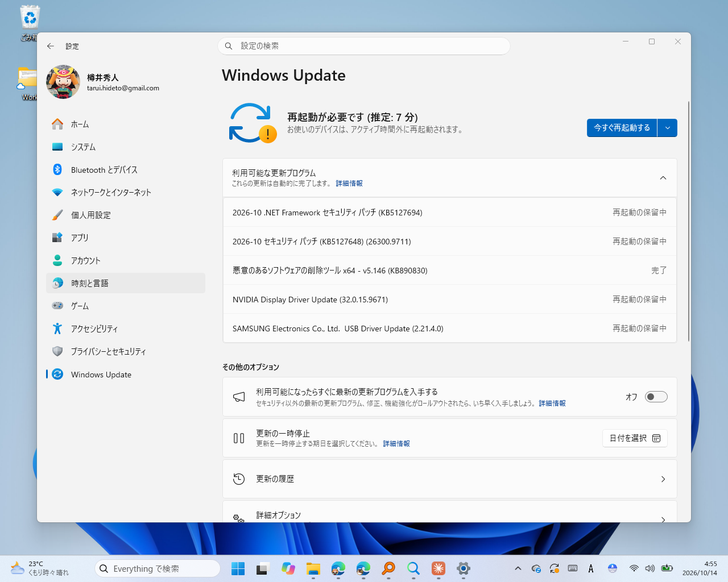Click the pause icon in the 更新の一時停止 row
Image resolution: width=728 pixels, height=582 pixels.
coord(239,438)
